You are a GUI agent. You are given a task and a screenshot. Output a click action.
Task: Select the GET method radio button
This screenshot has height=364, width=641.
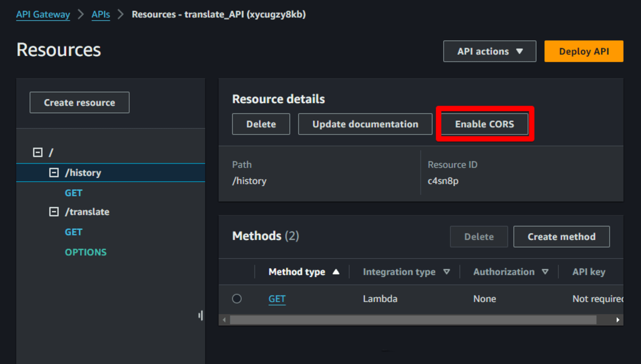[x=237, y=299]
